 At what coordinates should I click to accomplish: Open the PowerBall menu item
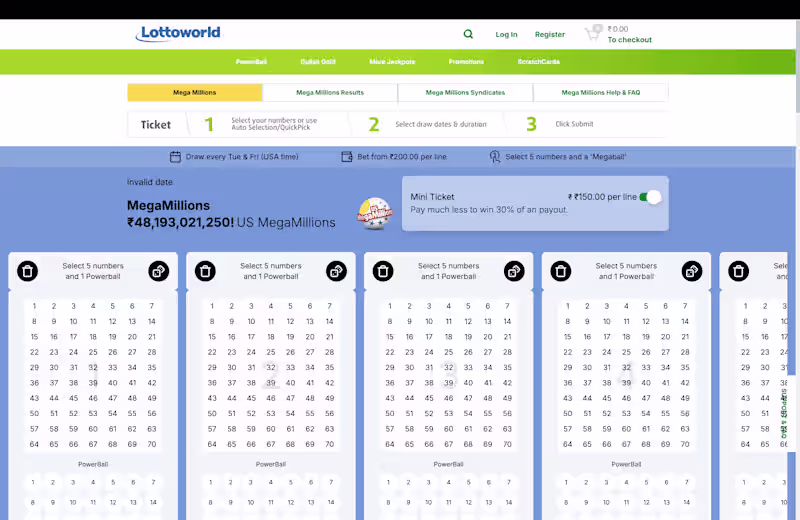251,62
